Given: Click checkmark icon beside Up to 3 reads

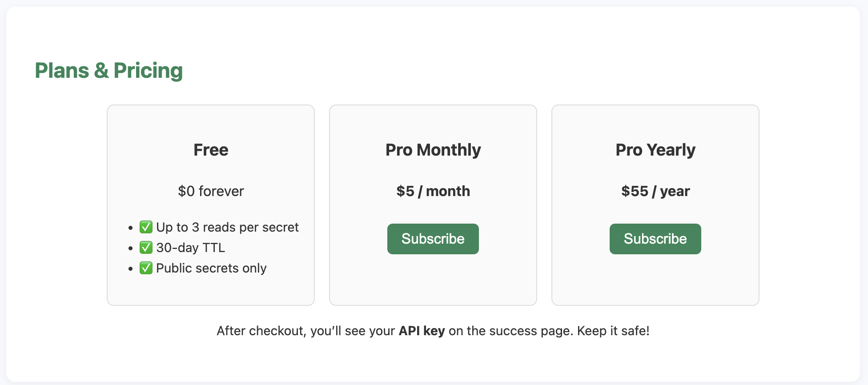Looking at the screenshot, I should point(146,227).
